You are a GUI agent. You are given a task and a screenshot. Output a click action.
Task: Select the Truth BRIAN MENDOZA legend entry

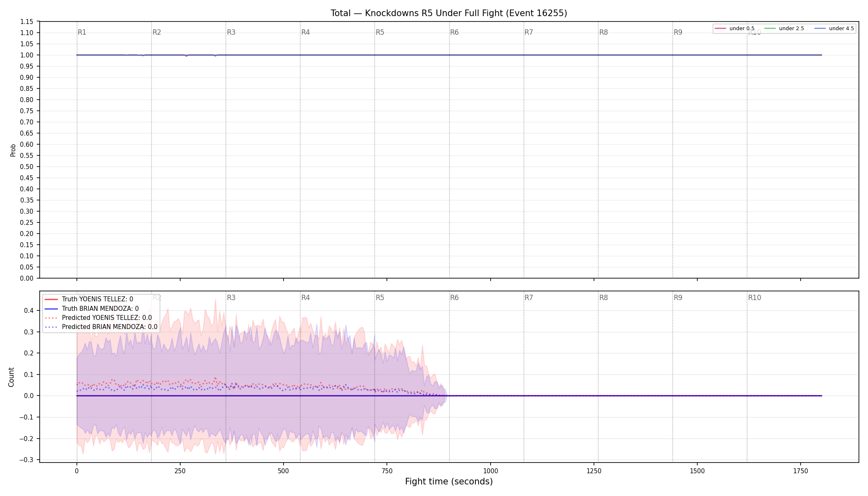92,309
